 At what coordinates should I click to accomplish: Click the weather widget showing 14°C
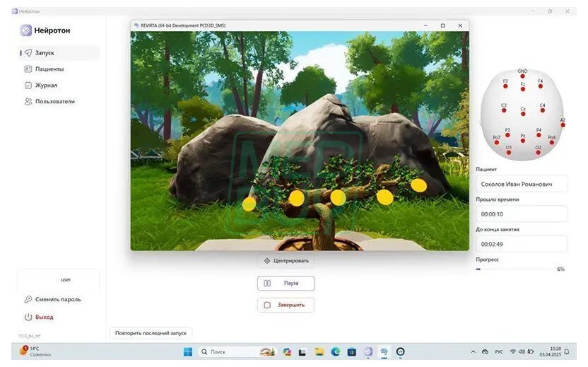(35, 351)
